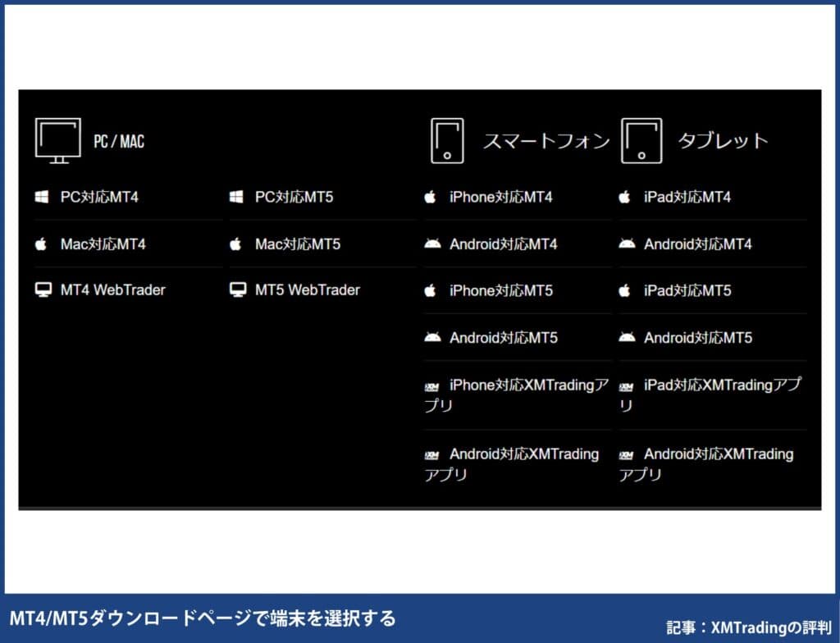
Task: Open smartphone Android対応XMTradingアプリ link
Action: pyautogui.click(x=512, y=464)
